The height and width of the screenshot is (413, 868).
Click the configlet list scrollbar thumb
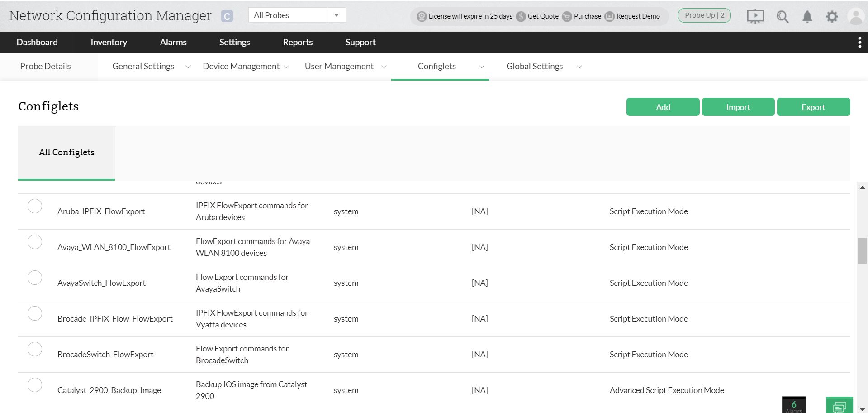tap(862, 250)
